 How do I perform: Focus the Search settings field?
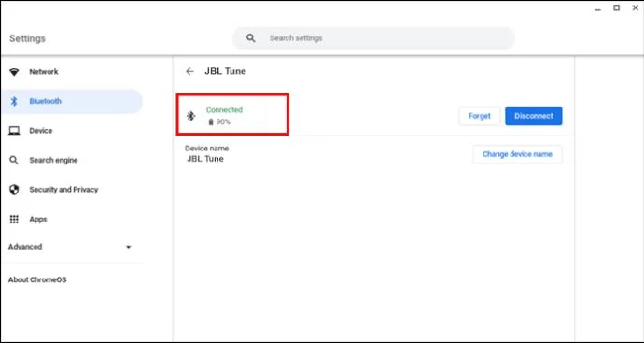coord(373,38)
